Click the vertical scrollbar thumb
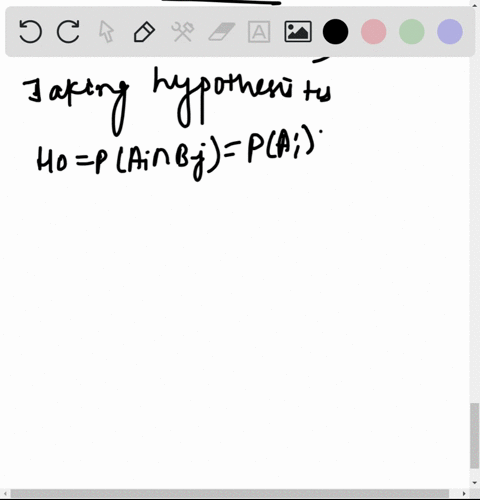Viewport: 480px width, 500px height. pos(474,435)
